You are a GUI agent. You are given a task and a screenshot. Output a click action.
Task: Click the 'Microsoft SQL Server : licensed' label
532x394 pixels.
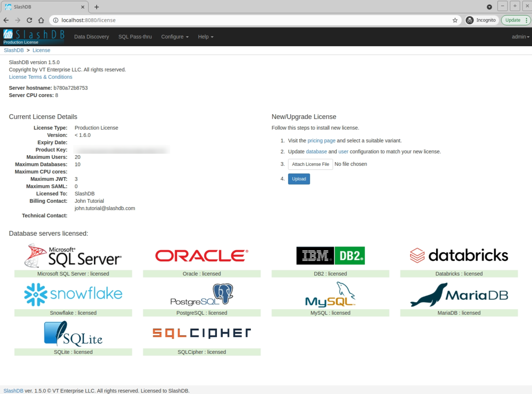73,274
